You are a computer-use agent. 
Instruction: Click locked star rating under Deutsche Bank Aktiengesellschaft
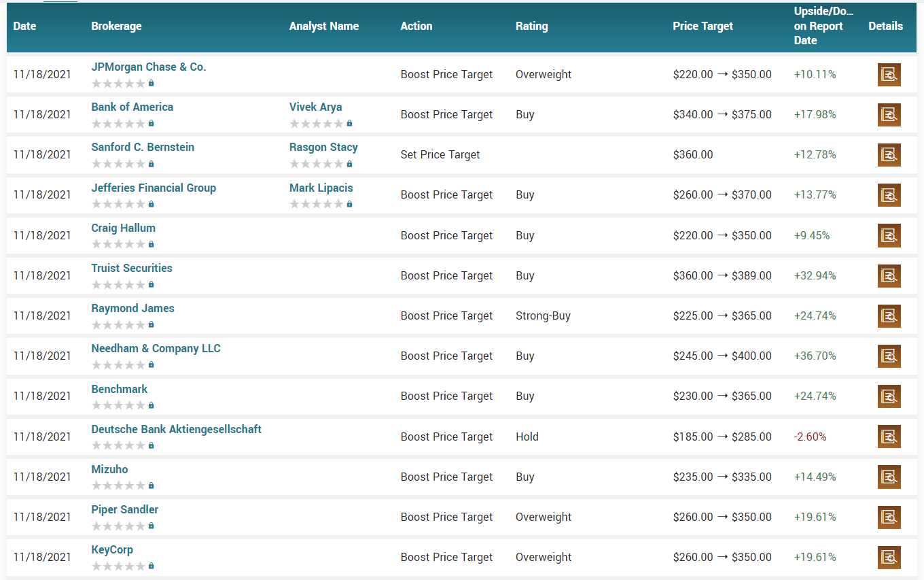(x=123, y=445)
